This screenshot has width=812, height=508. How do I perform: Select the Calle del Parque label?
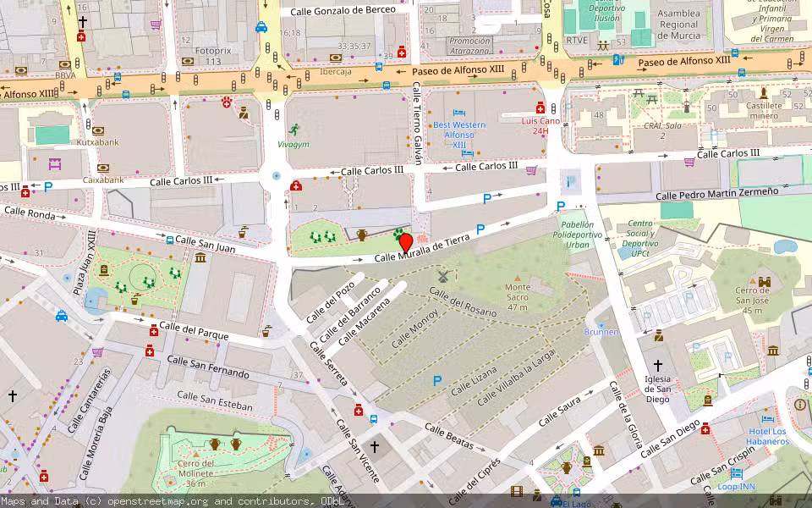tap(194, 330)
